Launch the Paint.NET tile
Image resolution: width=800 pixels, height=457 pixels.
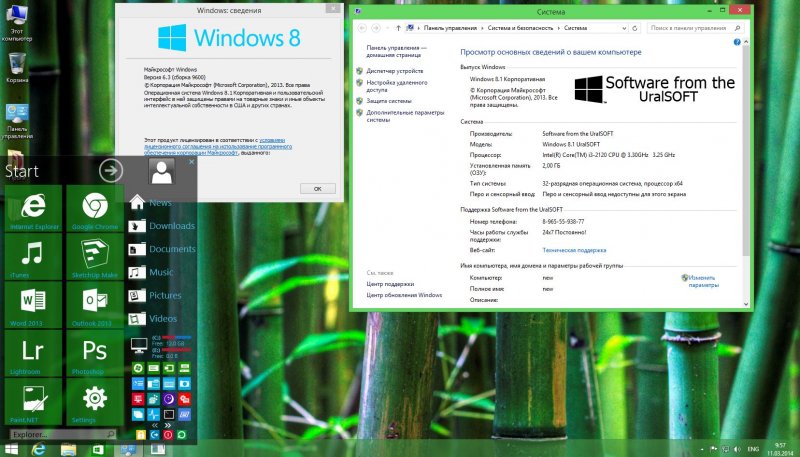[34, 401]
